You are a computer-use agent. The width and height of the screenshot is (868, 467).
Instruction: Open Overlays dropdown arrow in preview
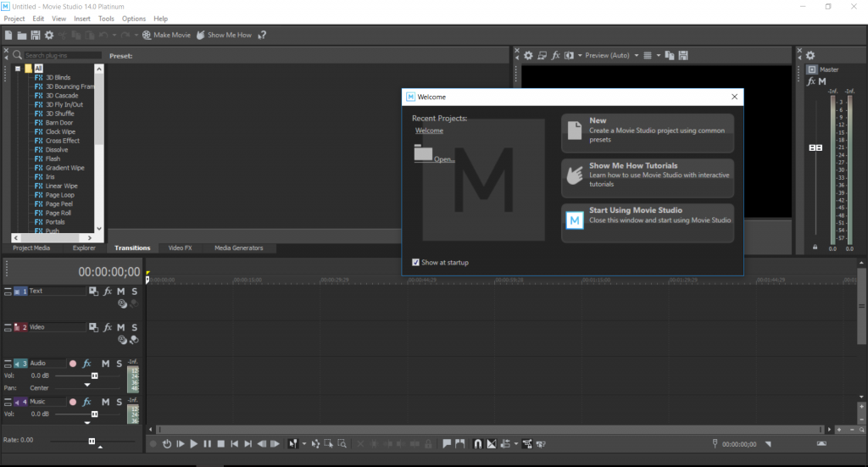click(658, 55)
